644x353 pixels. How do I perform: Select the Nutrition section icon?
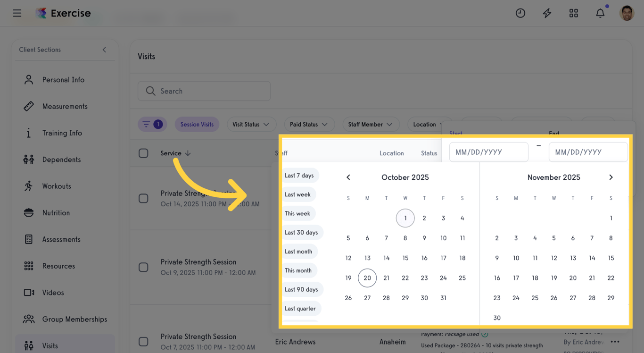point(28,212)
